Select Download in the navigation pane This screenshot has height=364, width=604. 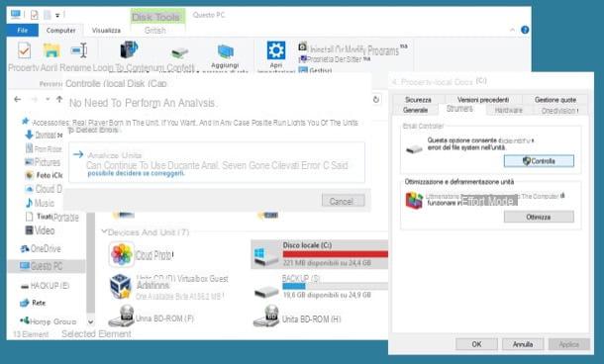tap(44, 136)
